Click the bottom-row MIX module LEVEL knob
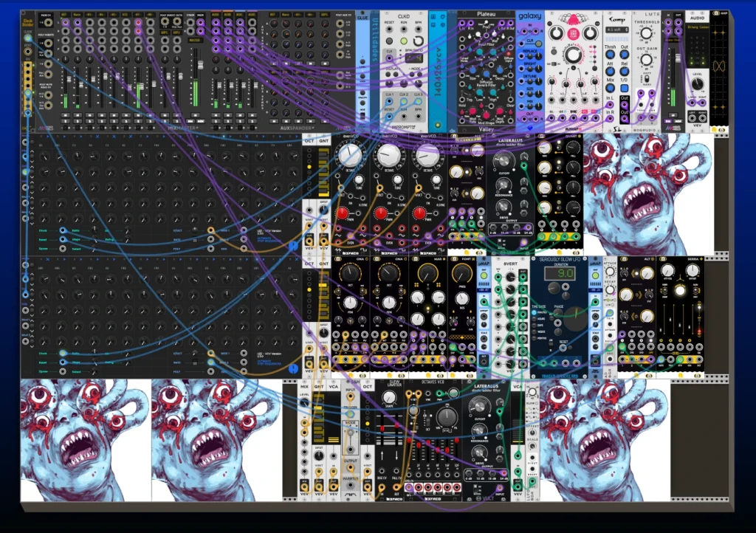The image size is (756, 533). (304, 402)
